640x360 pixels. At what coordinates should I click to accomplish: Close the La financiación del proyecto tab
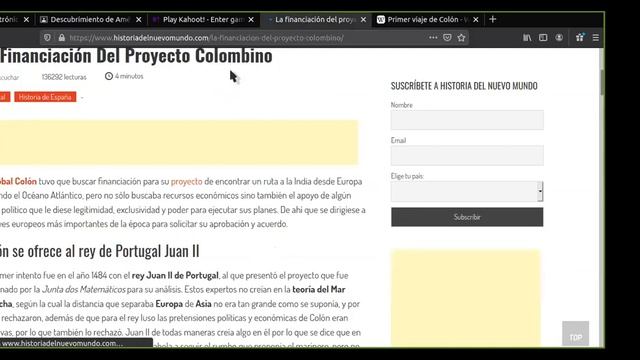(363, 20)
